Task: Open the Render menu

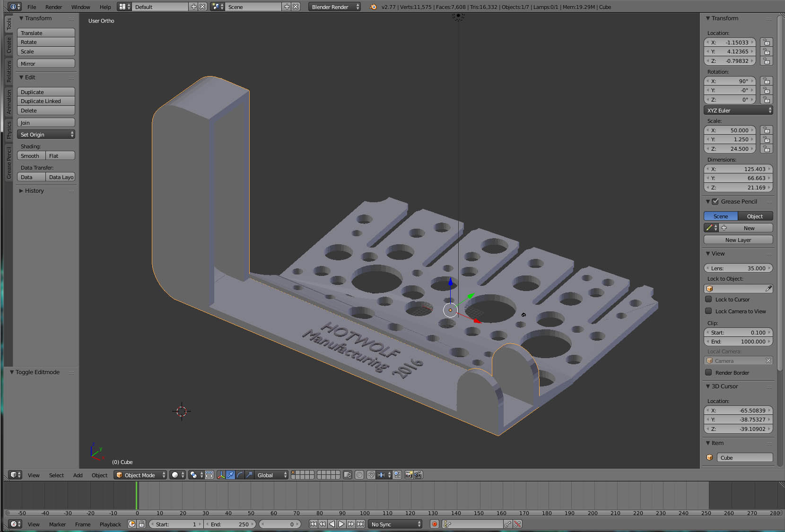Action: tap(53, 7)
